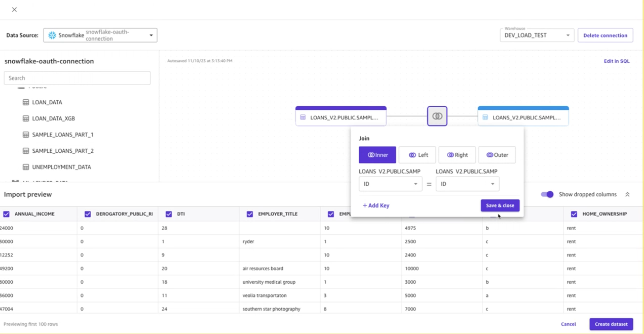The width and height of the screenshot is (644, 334).
Task: Click the Edit in SQL link
Action: tap(617, 61)
